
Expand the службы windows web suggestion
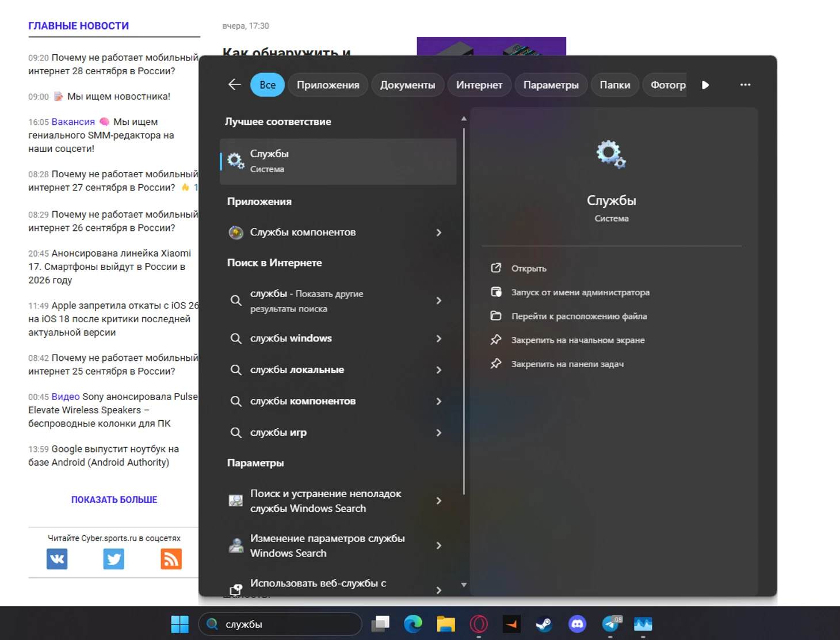click(438, 338)
